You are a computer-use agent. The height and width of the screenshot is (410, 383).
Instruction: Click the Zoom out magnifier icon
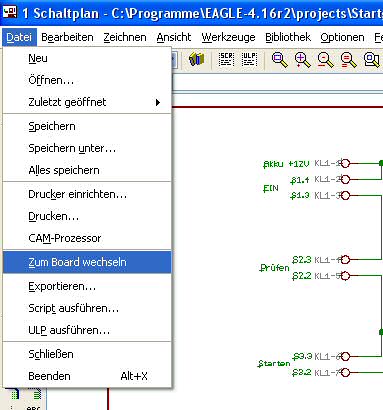326,60
